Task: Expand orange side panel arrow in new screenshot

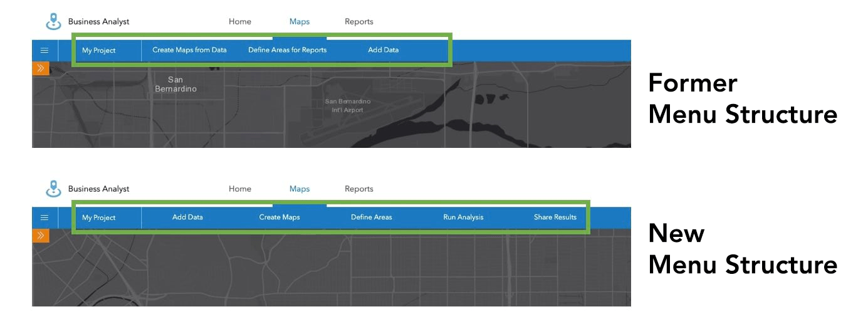Action: pos(41,235)
